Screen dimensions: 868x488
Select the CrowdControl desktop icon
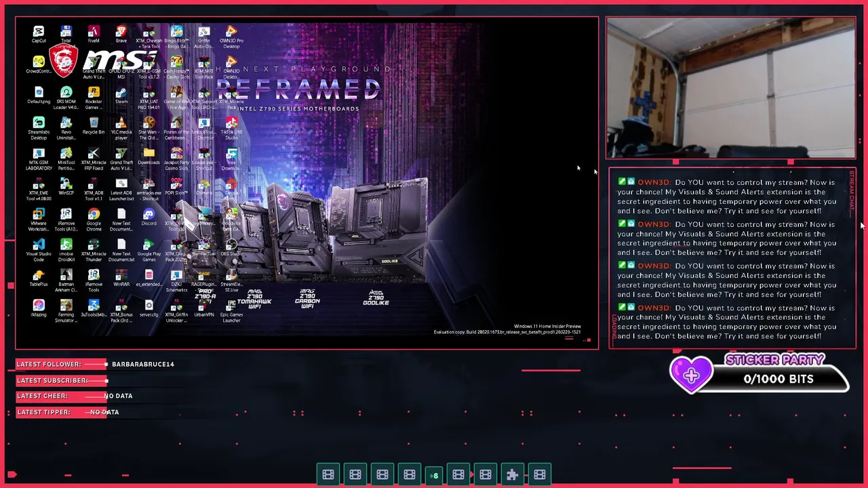39,65
